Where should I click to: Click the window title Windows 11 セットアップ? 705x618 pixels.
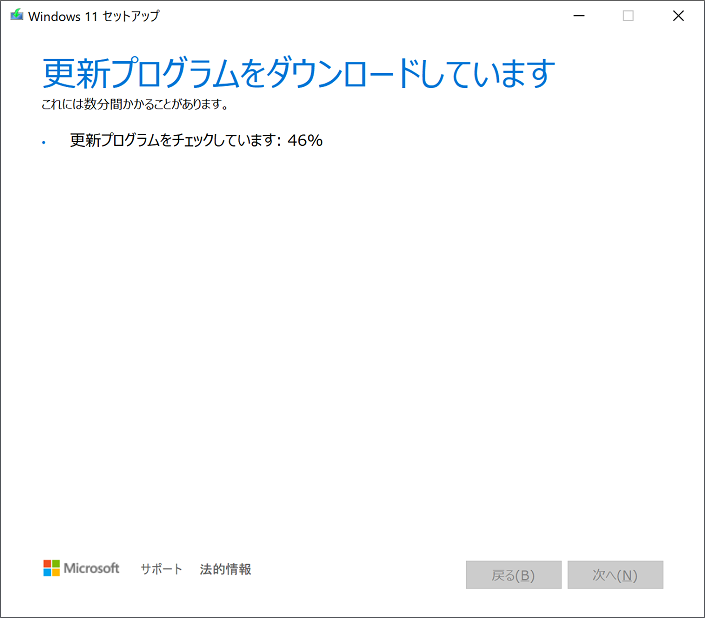[94, 16]
